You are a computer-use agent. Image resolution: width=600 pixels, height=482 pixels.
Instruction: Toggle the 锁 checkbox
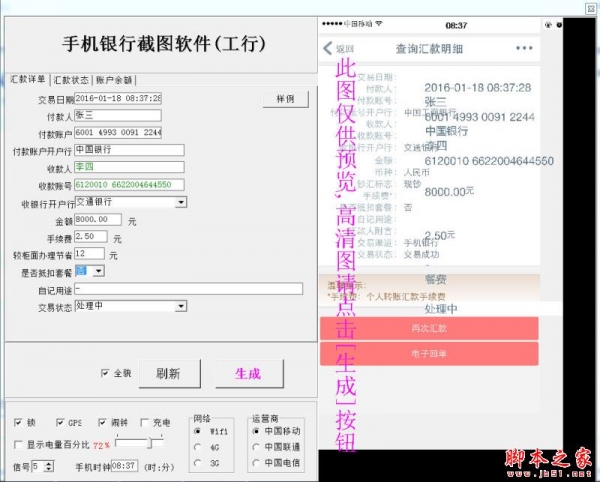18,422
